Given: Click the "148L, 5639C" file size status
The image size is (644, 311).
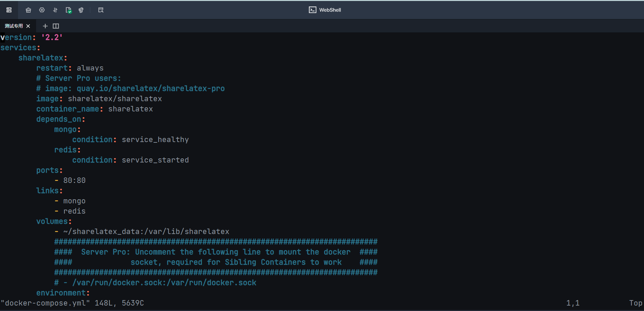Looking at the screenshot, I should pos(119,303).
